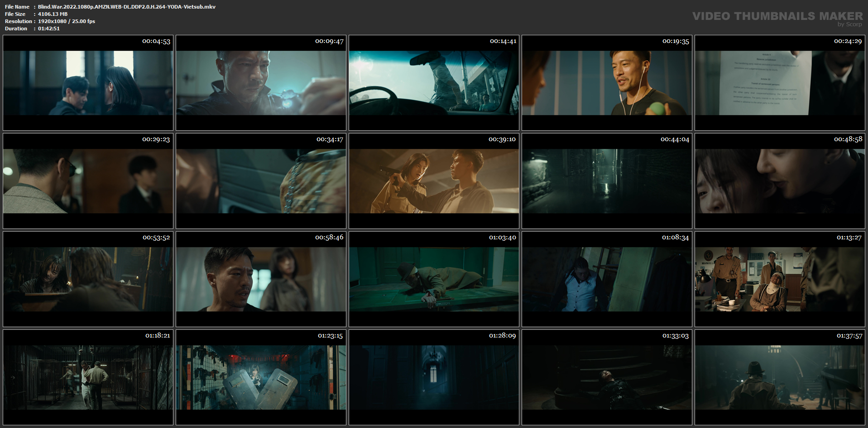Open the frame stamped 01:08:34
This screenshot has width=868, height=428.
tap(607, 279)
